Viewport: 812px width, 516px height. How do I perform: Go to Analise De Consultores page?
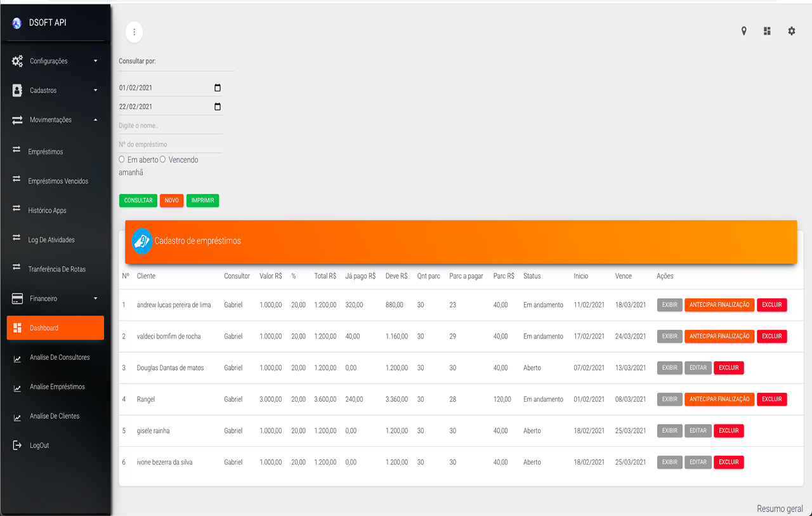60,357
